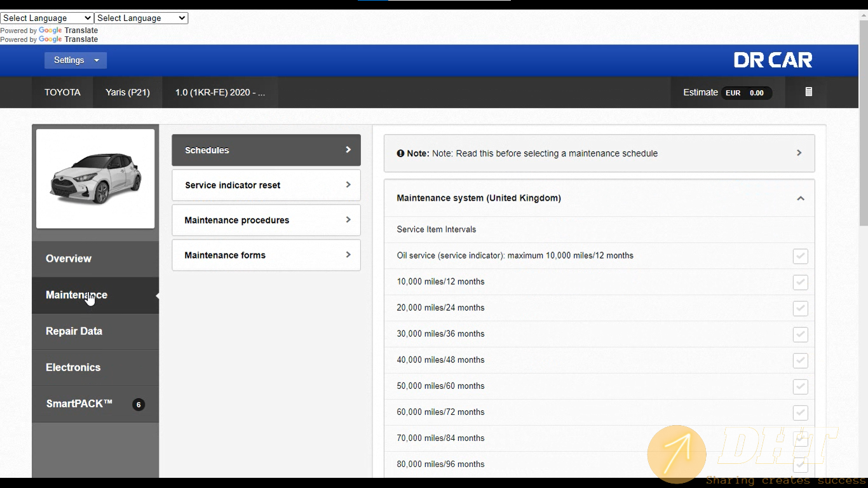Go to the Overview section
This screenshot has width=868, height=488.
(x=95, y=259)
